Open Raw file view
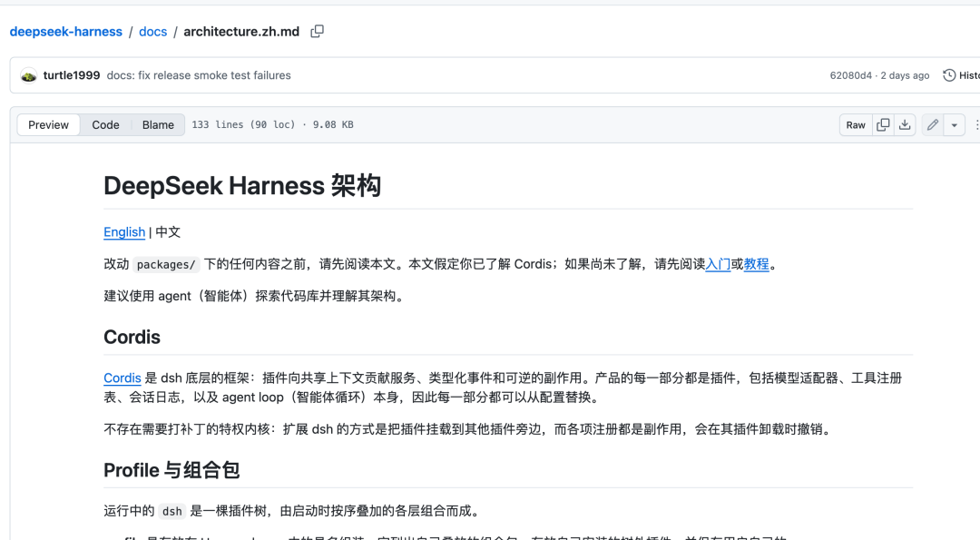 click(x=856, y=125)
